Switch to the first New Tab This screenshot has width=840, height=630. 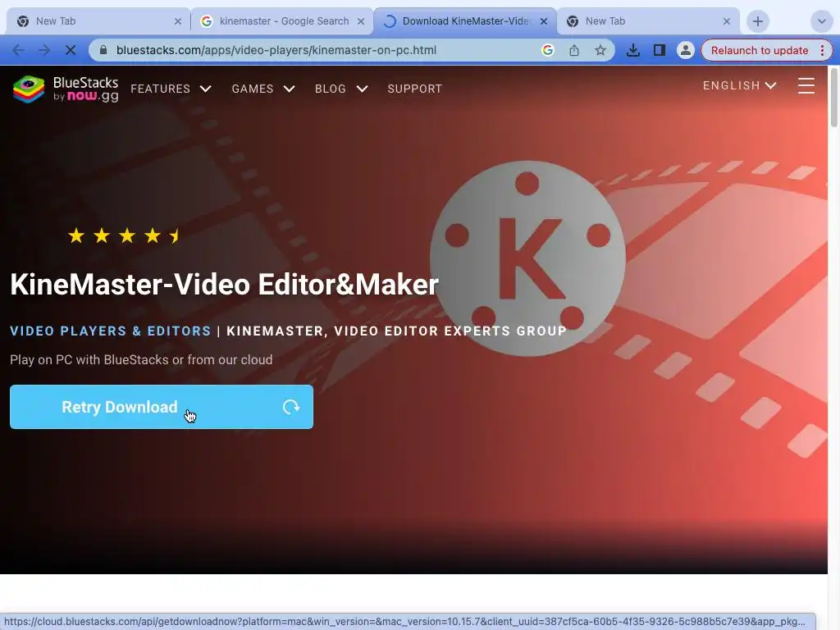(x=98, y=21)
